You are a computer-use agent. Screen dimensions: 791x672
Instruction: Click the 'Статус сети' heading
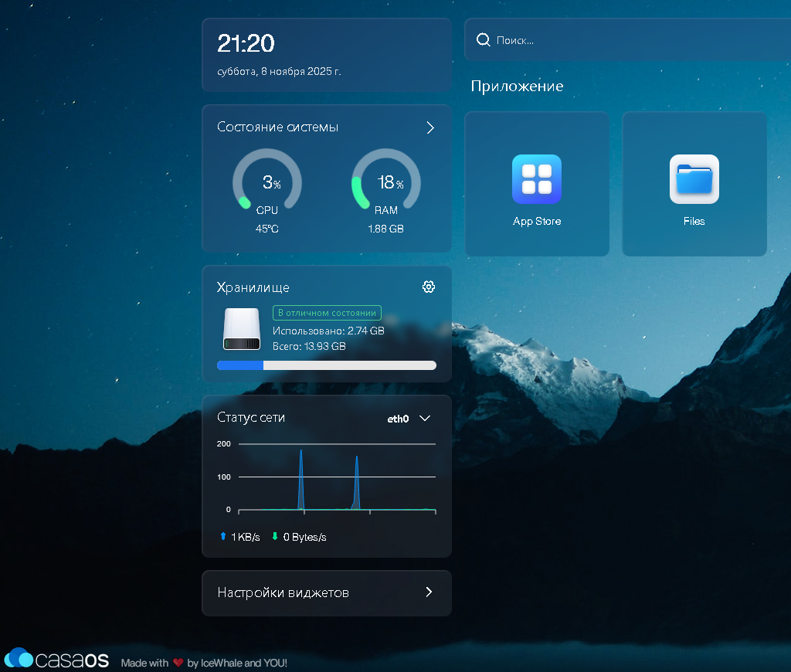pos(251,417)
